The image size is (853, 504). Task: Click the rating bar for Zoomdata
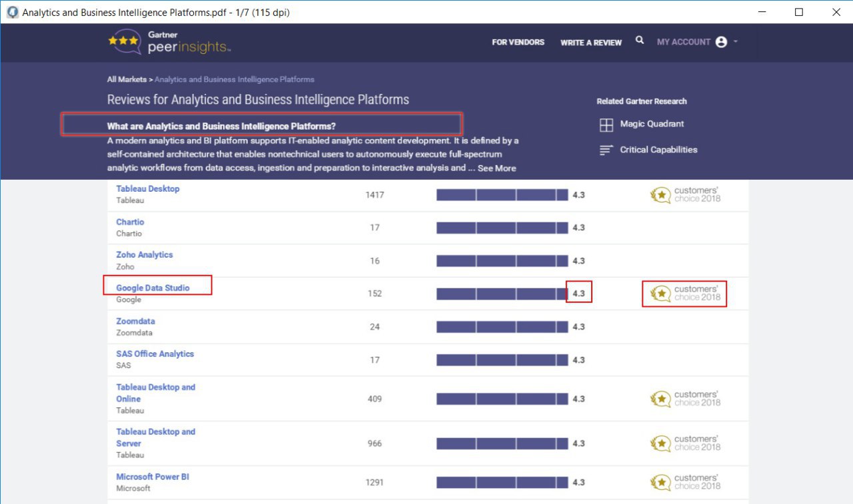click(x=502, y=327)
